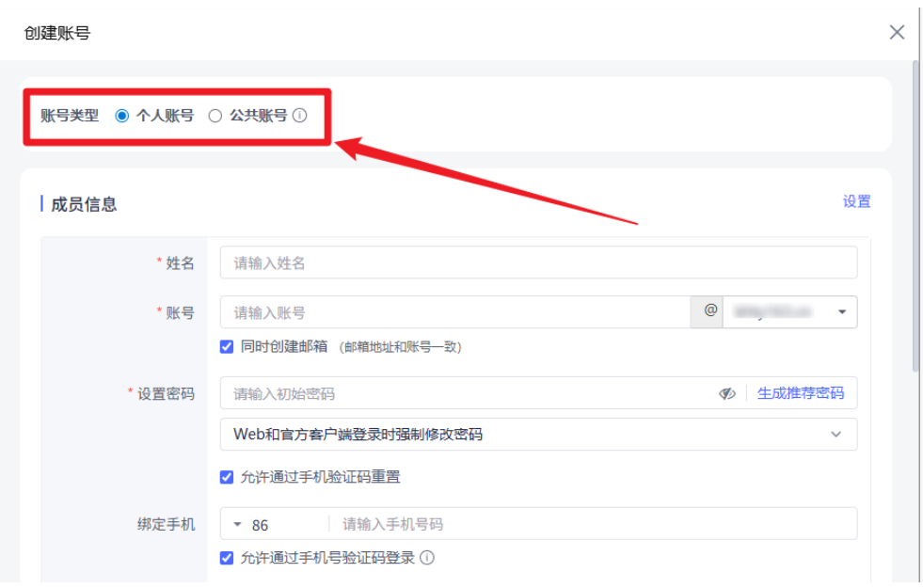Screen dimensions: 923x588
Task: Expand the Web和官方客户端登录时强制修改密码 dropdown
Action: (x=538, y=435)
